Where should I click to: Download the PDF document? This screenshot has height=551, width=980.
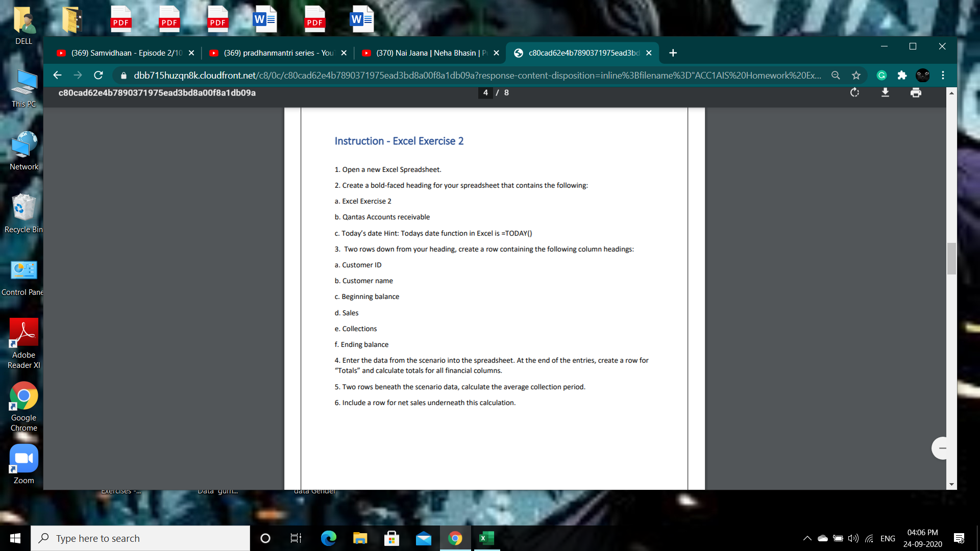[885, 92]
